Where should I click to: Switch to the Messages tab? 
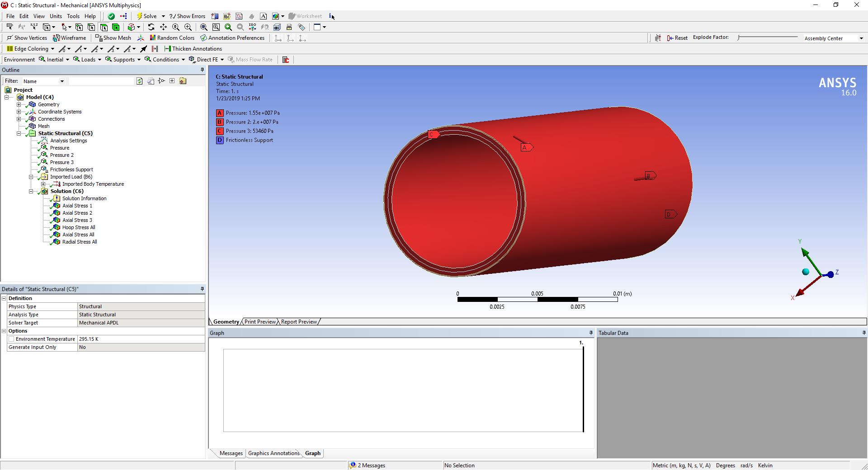click(231, 453)
